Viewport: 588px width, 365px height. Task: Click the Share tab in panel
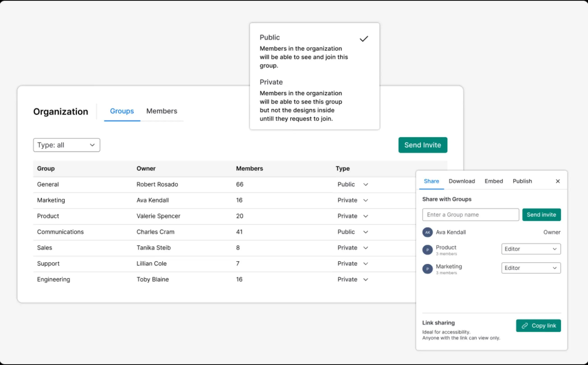coord(431,181)
